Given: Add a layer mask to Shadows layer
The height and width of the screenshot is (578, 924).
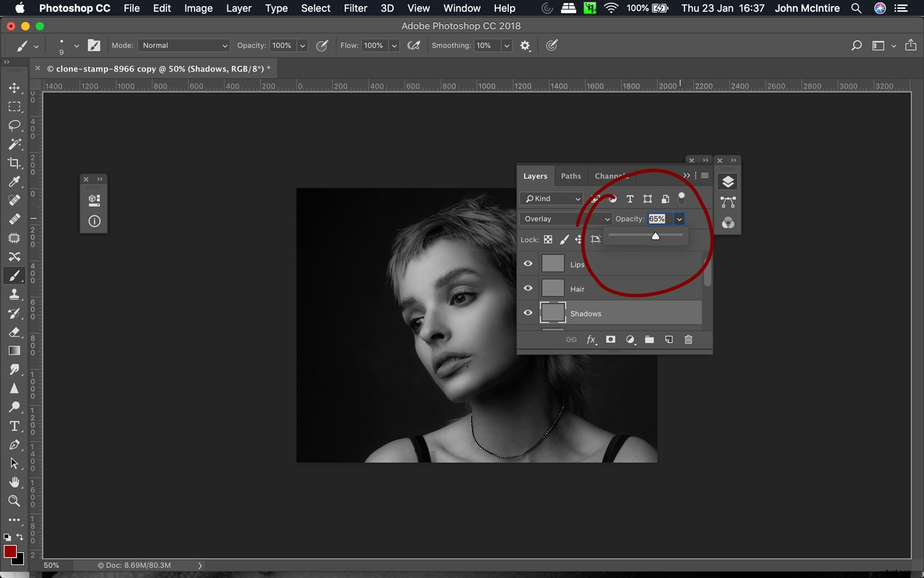Looking at the screenshot, I should tap(610, 340).
